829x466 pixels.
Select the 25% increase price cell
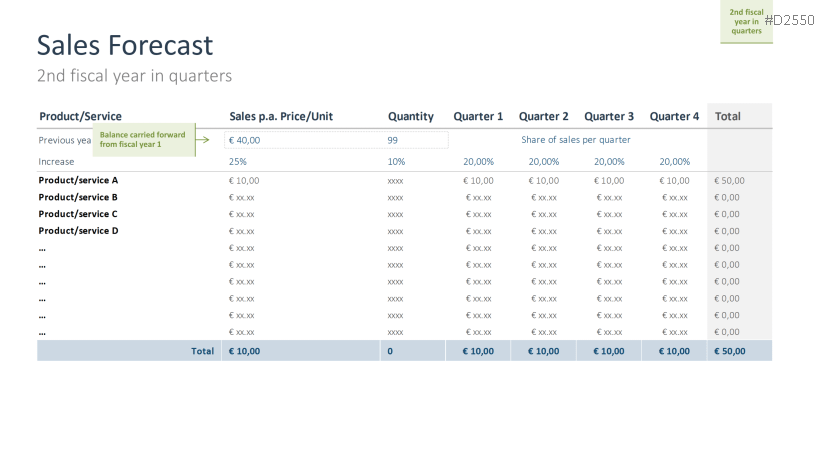click(x=238, y=161)
